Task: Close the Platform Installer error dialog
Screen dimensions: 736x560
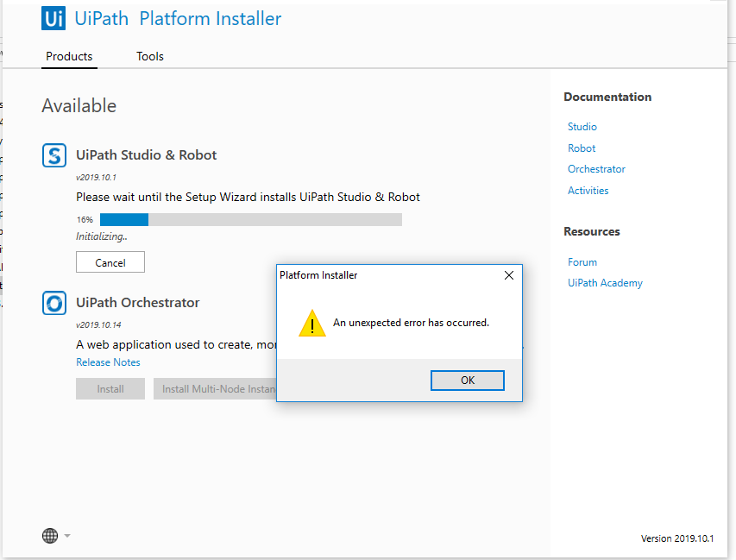Action: point(509,275)
